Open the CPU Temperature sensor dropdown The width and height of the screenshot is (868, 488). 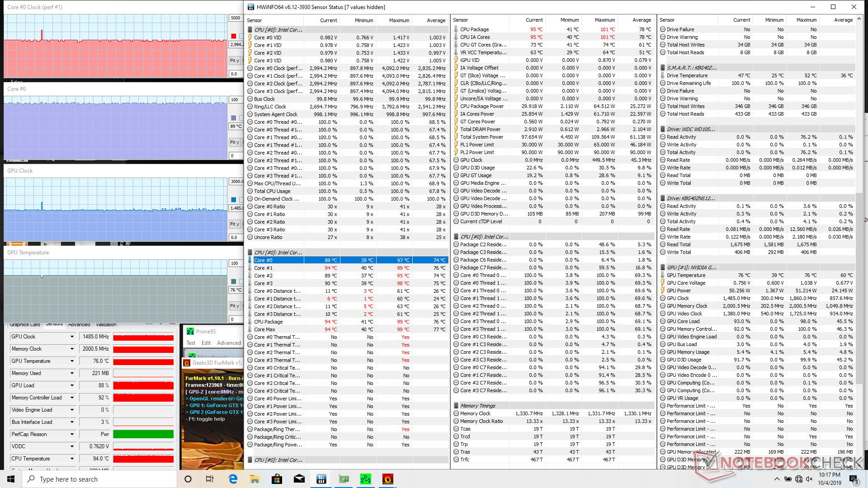coord(72,459)
